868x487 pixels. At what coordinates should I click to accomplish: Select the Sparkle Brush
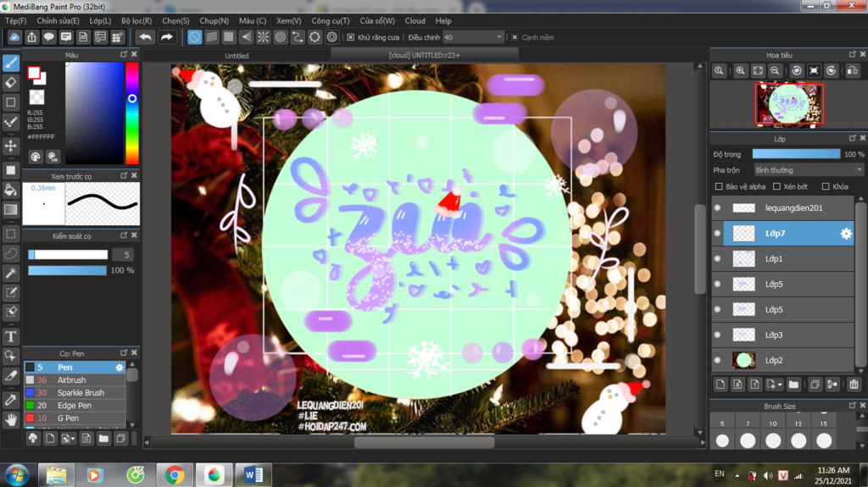75,393
